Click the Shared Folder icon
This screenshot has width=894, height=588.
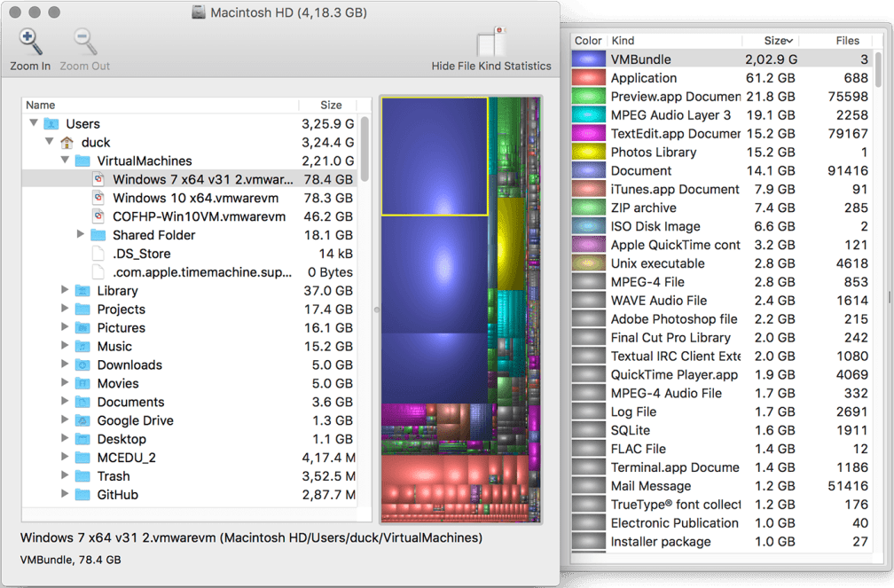tap(98, 235)
